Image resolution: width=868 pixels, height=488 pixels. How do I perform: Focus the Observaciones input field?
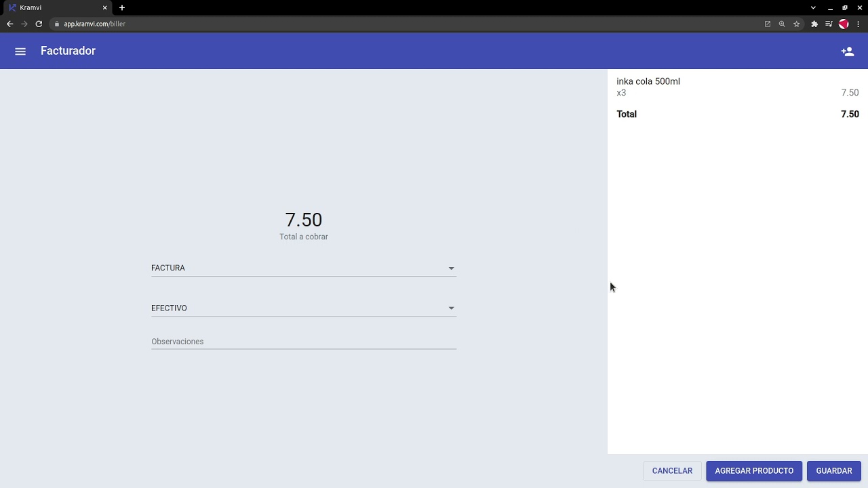[x=304, y=341]
